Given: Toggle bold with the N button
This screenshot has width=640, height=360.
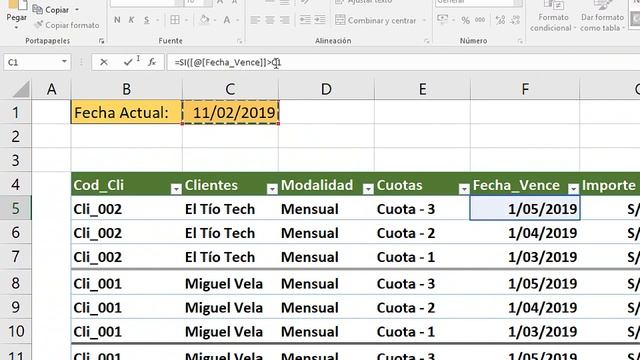Looking at the screenshot, I should [117, 20].
